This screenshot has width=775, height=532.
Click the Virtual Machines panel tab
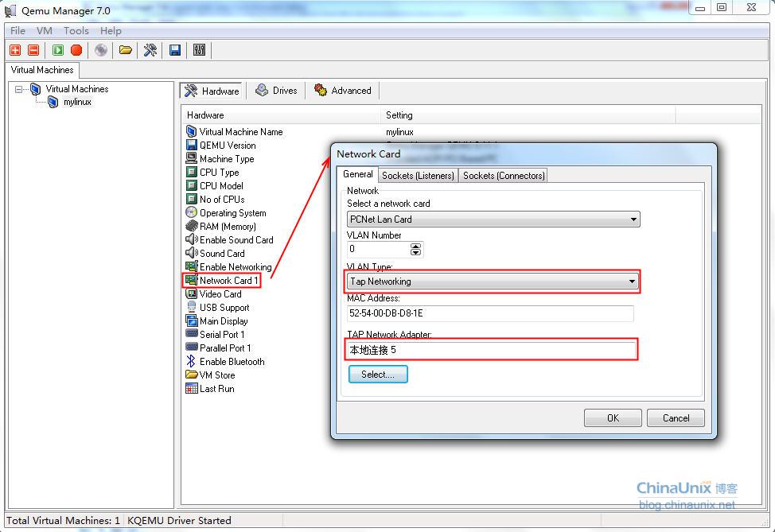coord(42,70)
